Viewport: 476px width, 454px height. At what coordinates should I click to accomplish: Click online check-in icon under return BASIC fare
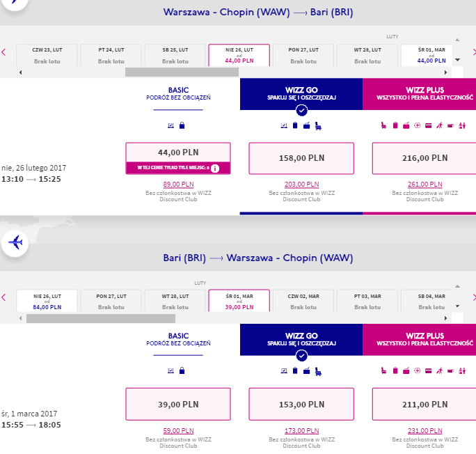(x=171, y=371)
